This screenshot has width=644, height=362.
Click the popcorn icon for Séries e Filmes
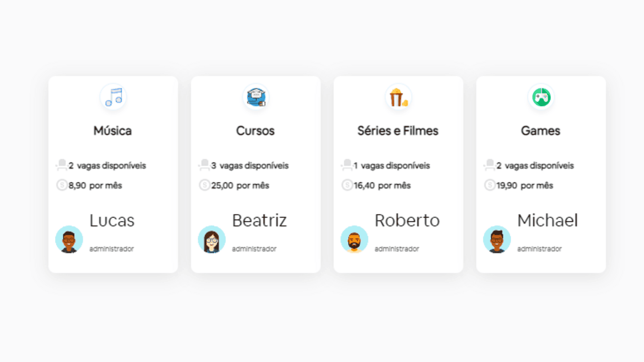(398, 97)
